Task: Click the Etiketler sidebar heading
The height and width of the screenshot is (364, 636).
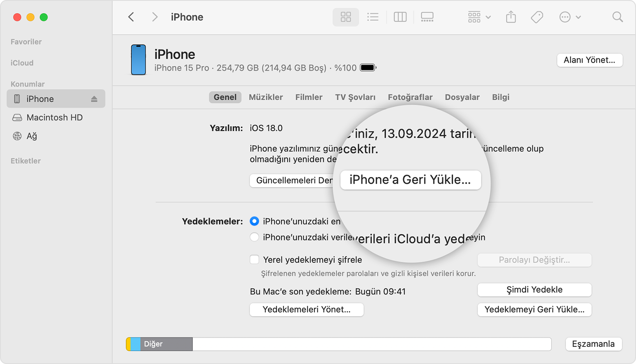Action: coord(26,161)
